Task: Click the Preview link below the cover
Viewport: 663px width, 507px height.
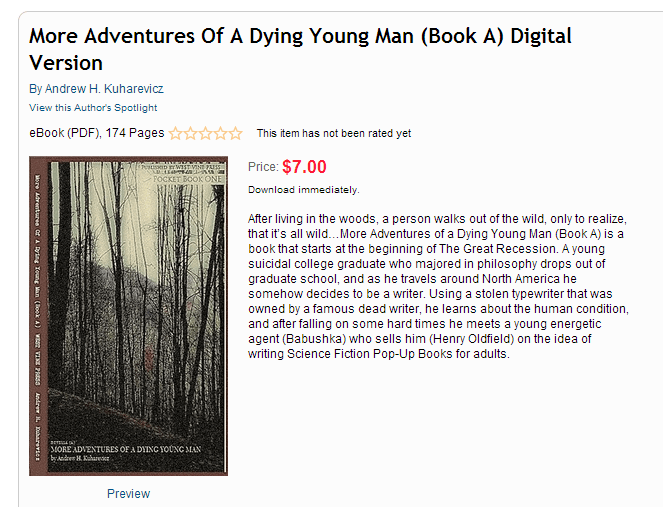Action: (128, 493)
